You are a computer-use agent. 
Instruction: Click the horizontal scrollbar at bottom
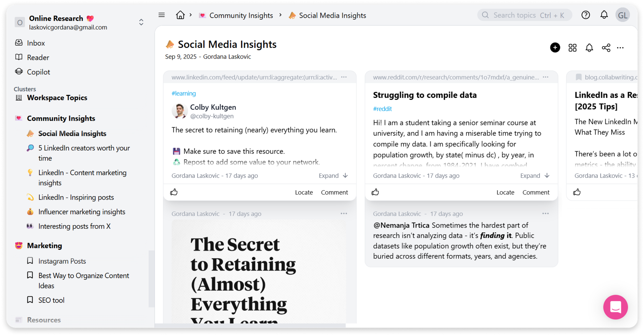pyautogui.click(x=250, y=325)
